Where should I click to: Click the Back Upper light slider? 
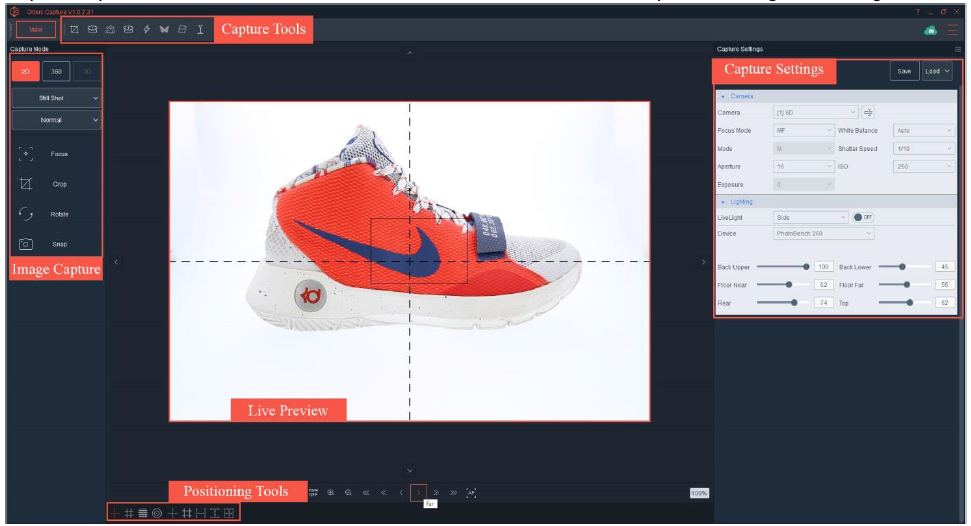[x=783, y=267]
